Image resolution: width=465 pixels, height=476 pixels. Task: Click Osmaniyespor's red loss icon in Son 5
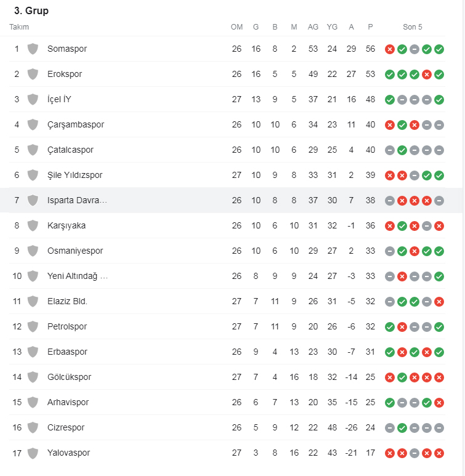coord(414,251)
